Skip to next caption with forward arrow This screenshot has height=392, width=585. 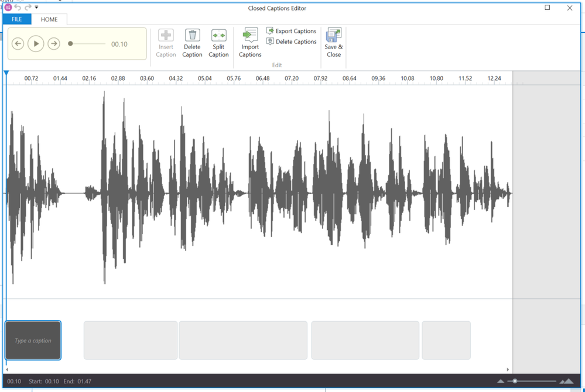54,44
